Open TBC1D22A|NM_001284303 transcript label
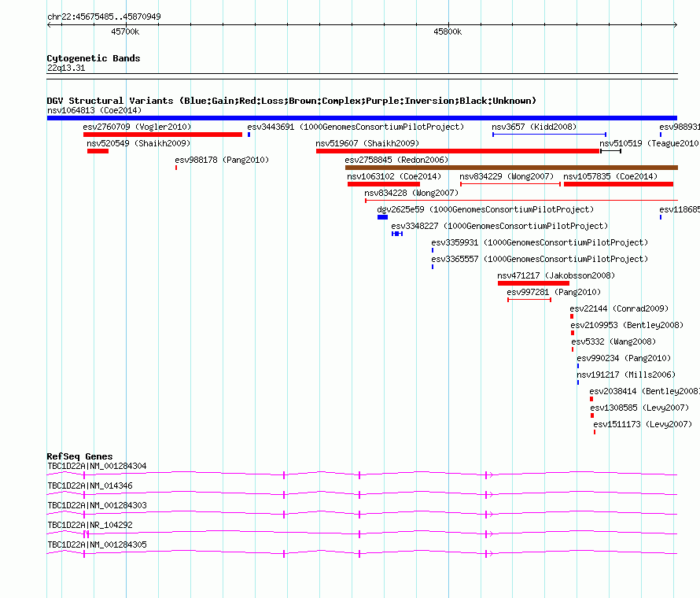The image size is (700, 598). (97, 505)
